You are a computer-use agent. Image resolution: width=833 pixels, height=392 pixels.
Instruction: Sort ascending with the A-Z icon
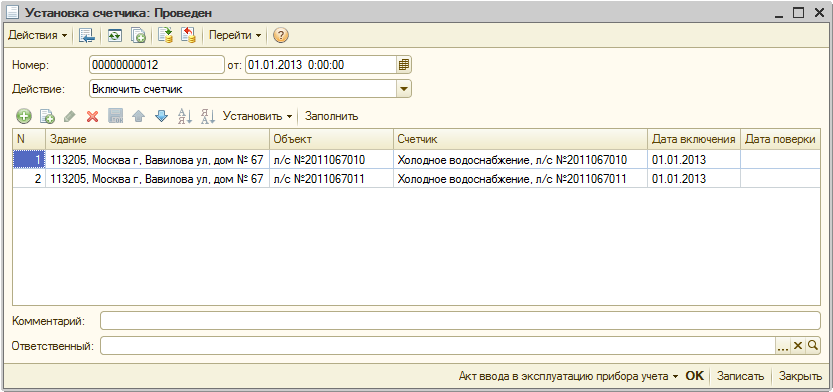click(185, 116)
